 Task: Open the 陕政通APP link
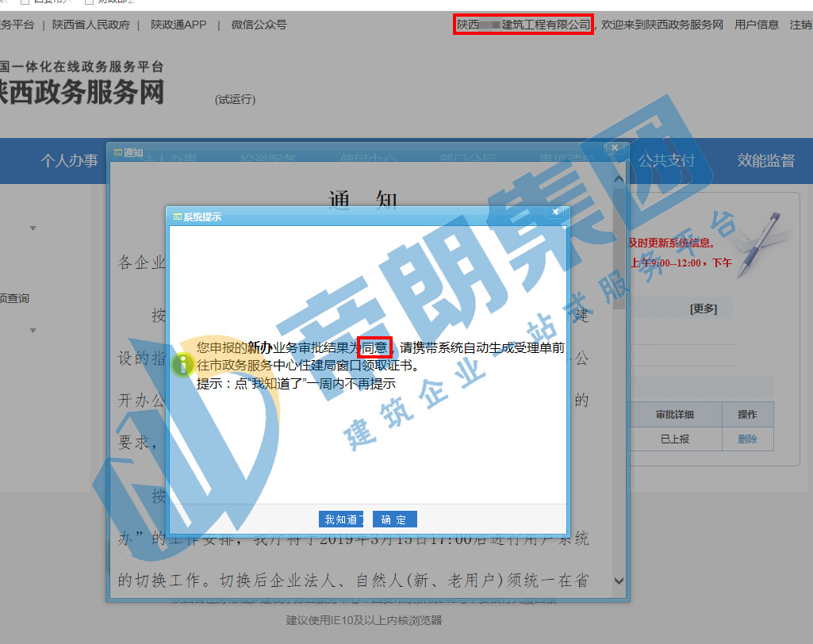click(178, 25)
